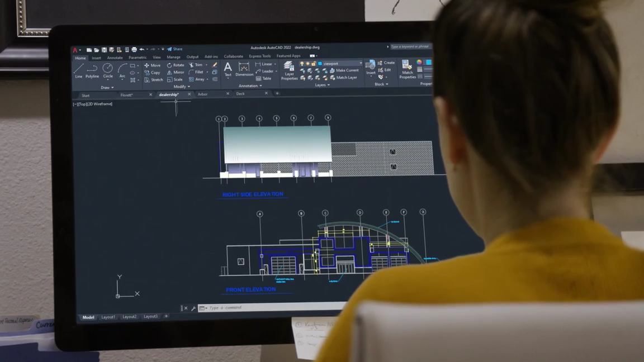644x362 pixels.
Task: Click the Plot printer icon
Action: point(134,50)
